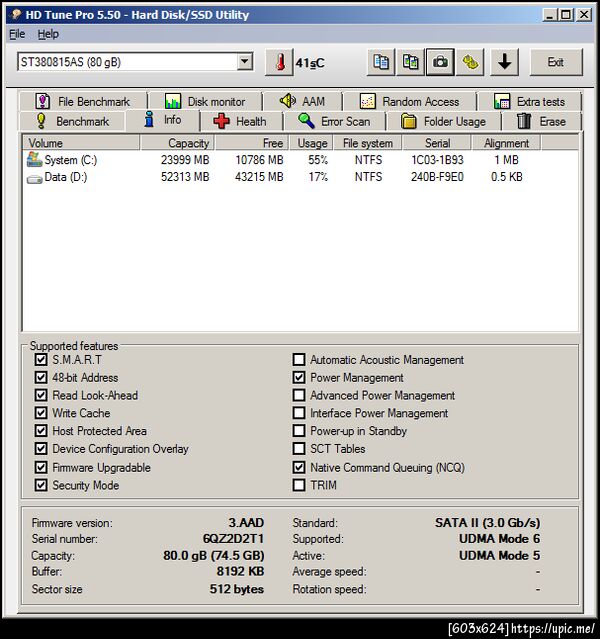Close the HD Tune Pro window
The image size is (600, 639).
584,15
